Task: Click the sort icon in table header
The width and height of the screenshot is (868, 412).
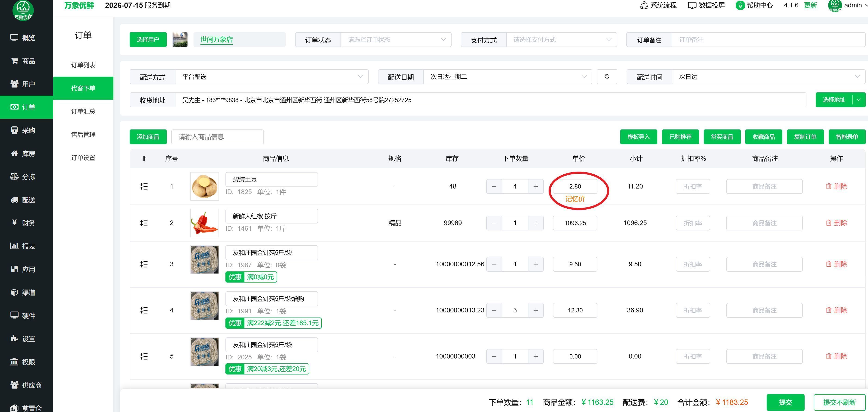Action: pyautogui.click(x=144, y=158)
